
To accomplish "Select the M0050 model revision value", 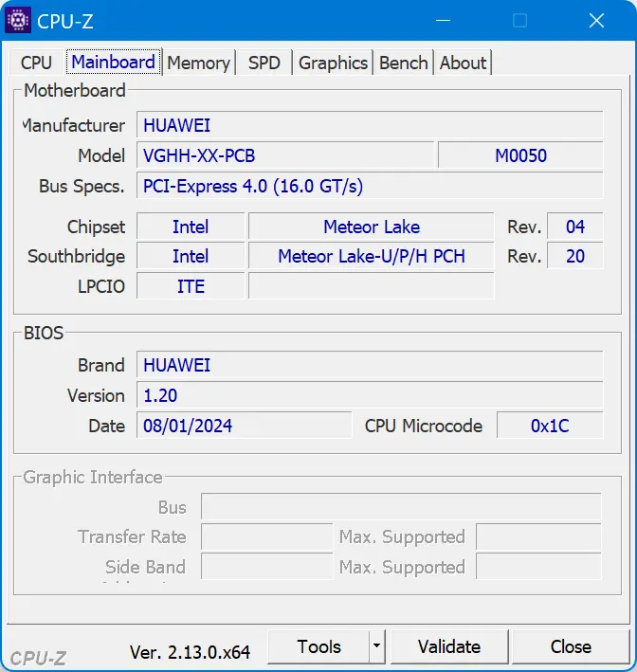I will pos(520,155).
